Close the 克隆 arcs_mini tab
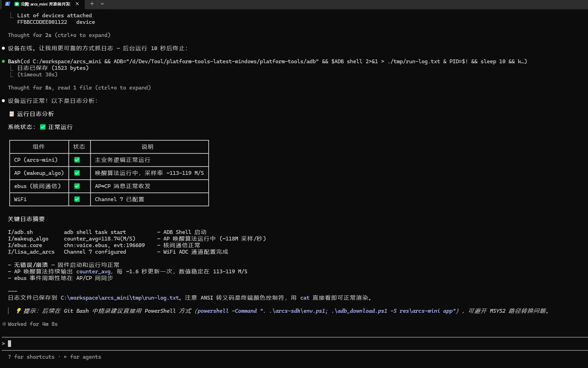The height and width of the screenshot is (368, 588). 77,4
